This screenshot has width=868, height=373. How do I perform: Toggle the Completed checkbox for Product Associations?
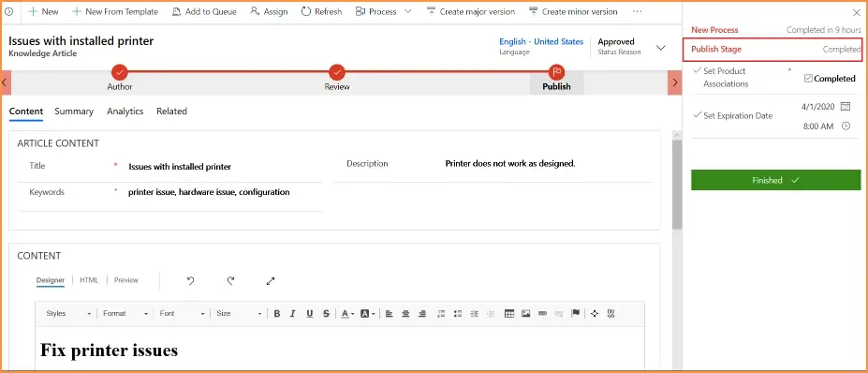tap(808, 79)
